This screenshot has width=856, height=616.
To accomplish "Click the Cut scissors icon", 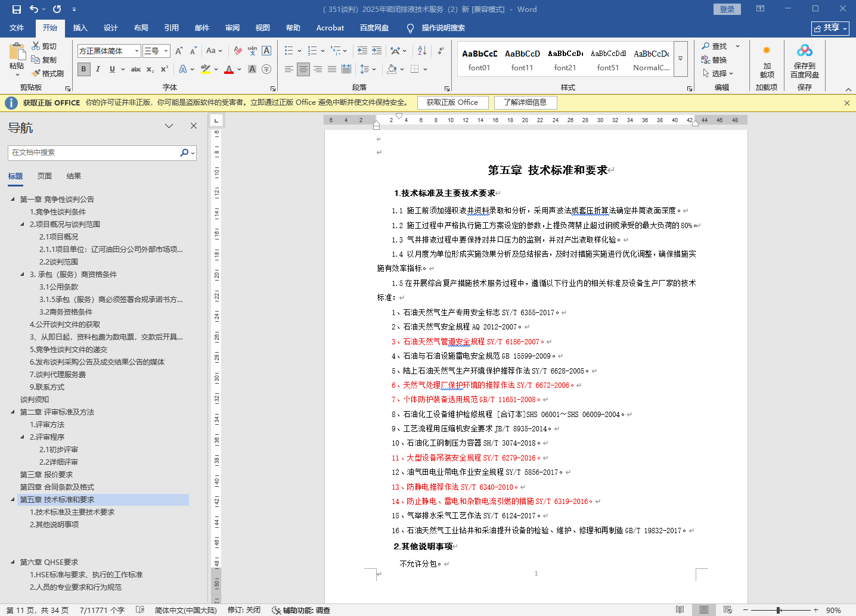I will [x=36, y=46].
